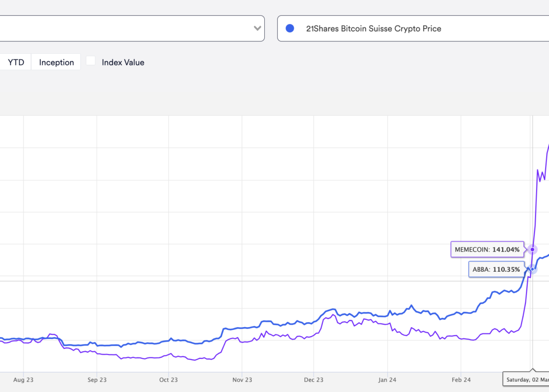Screen dimensions: 549x392
Task: Click the Sep 23 axis label
Action: [97, 379]
